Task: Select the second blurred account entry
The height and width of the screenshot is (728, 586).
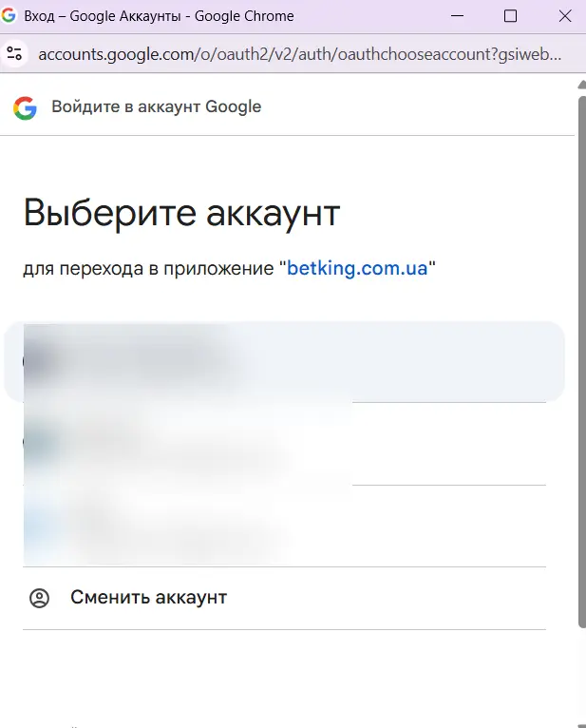Action: pyautogui.click(x=284, y=444)
